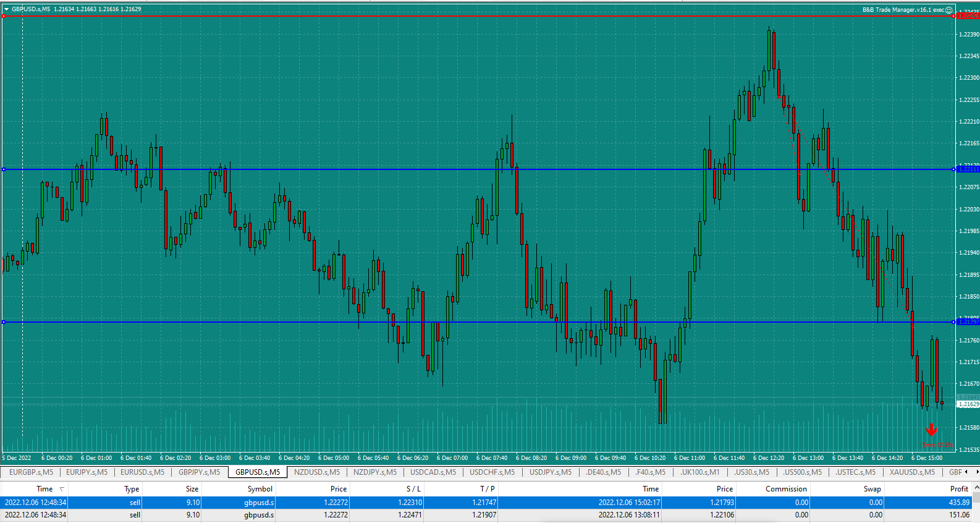This screenshot has height=523, width=980.
Task: Open the chart menu triangle beside GBPUSD.s,M5 title
Action: (x=6, y=9)
